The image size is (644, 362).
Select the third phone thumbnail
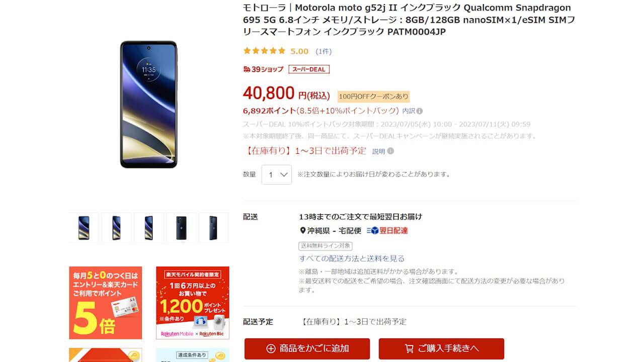149,228
